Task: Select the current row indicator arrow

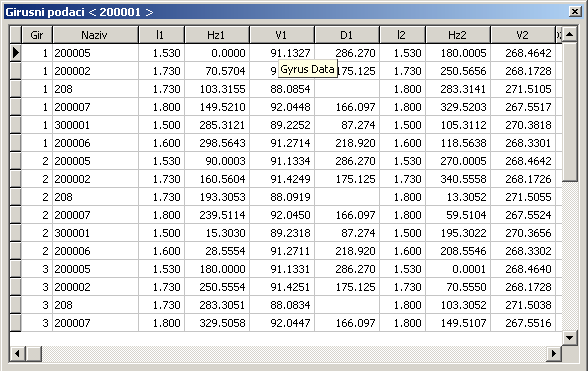Action: point(15,53)
